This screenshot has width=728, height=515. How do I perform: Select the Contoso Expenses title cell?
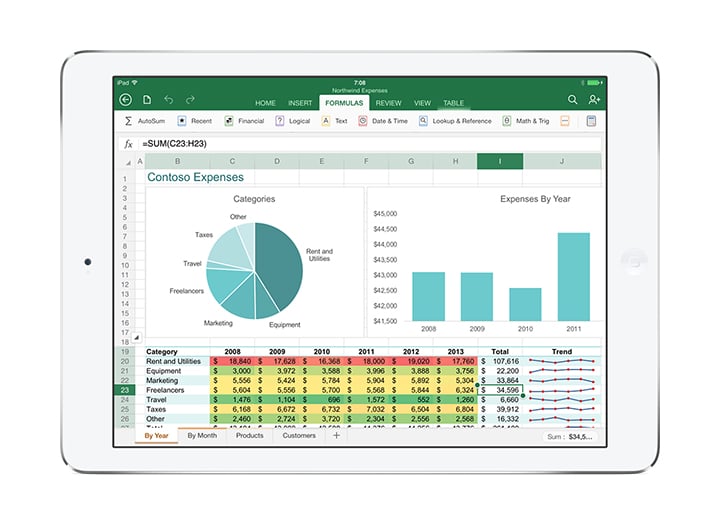pyautogui.click(x=195, y=177)
